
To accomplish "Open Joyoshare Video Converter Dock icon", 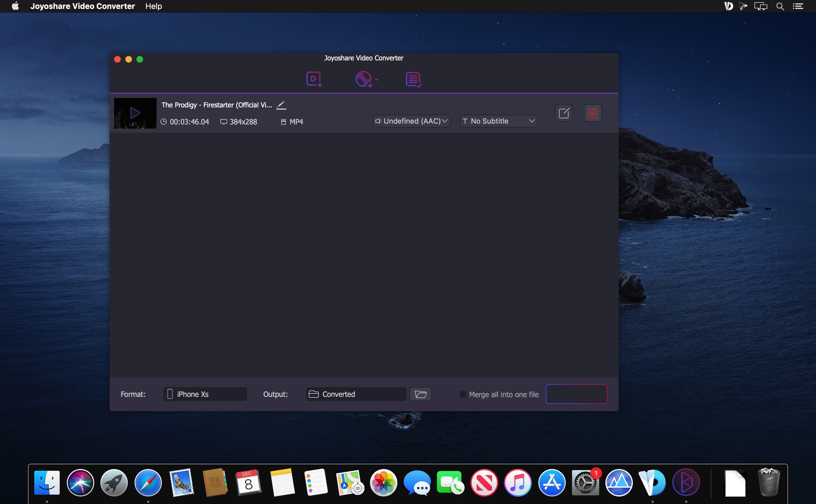I will [686, 482].
